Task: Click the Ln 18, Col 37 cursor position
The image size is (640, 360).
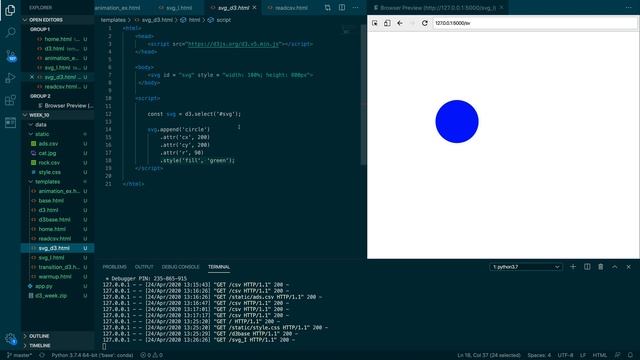Action: [x=489, y=355]
